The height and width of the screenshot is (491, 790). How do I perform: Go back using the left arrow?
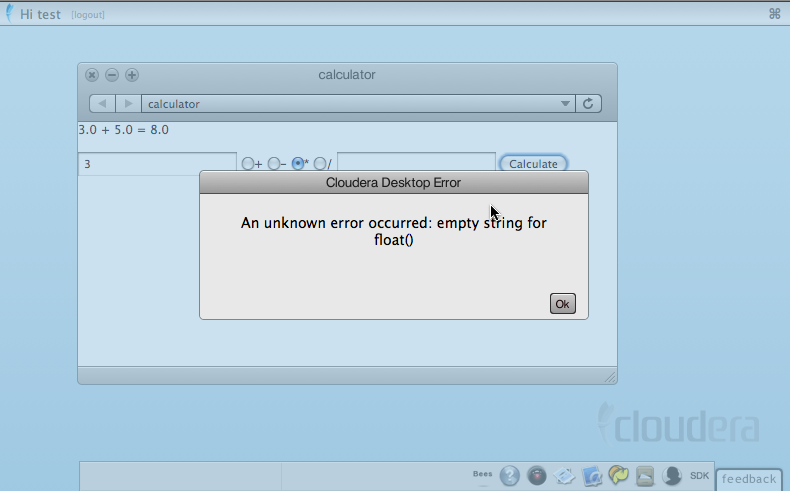point(102,104)
